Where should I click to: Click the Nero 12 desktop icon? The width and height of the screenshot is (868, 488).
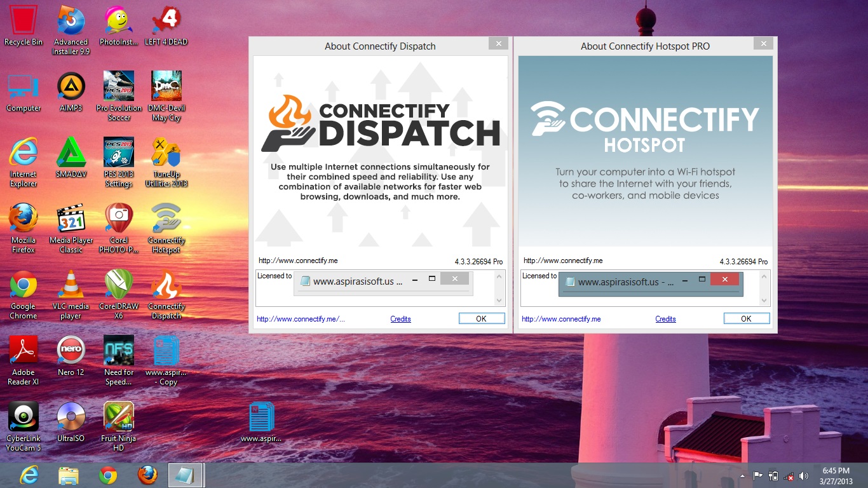tap(71, 356)
